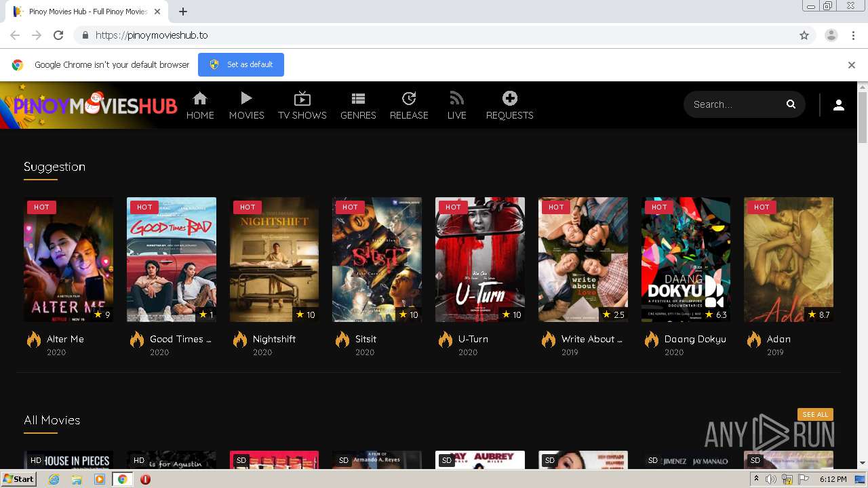Click the flame icon beside Alter Me
Screen dimensions: 868x488
click(34, 339)
